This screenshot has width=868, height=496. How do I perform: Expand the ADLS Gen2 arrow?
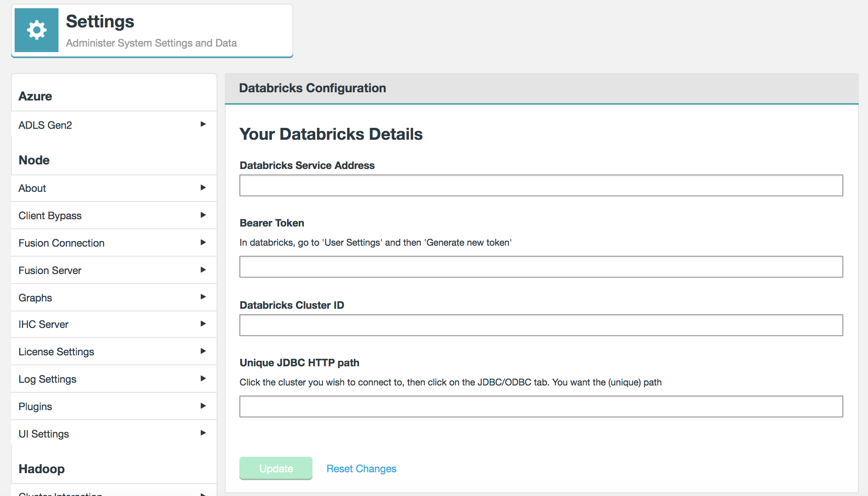point(203,124)
